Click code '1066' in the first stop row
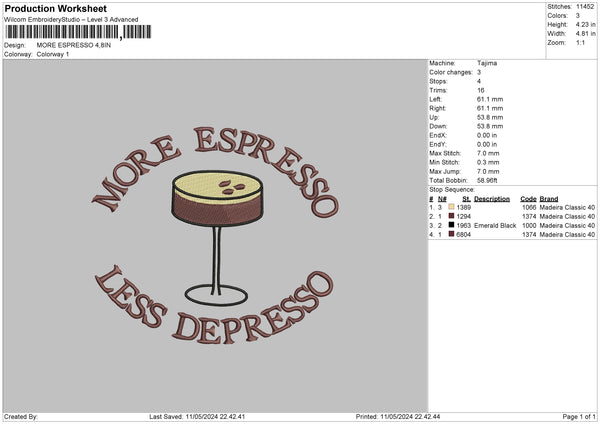600x424 pixels. point(529,207)
